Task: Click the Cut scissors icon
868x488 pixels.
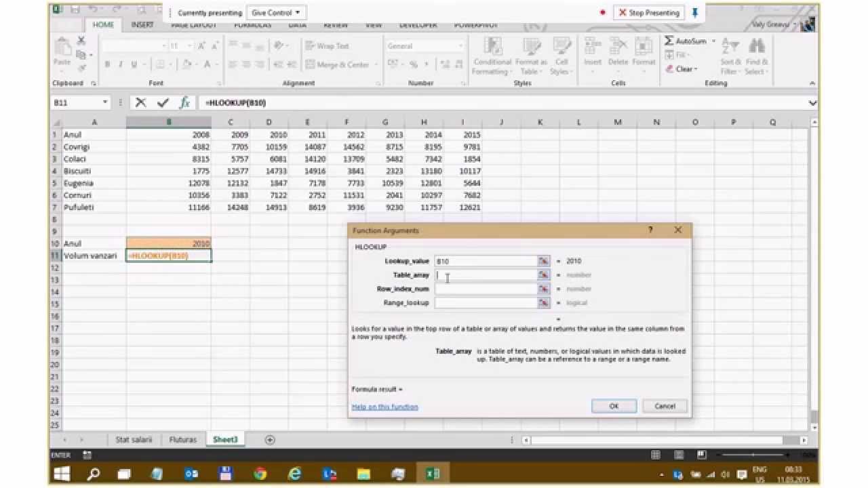Action: (x=81, y=41)
